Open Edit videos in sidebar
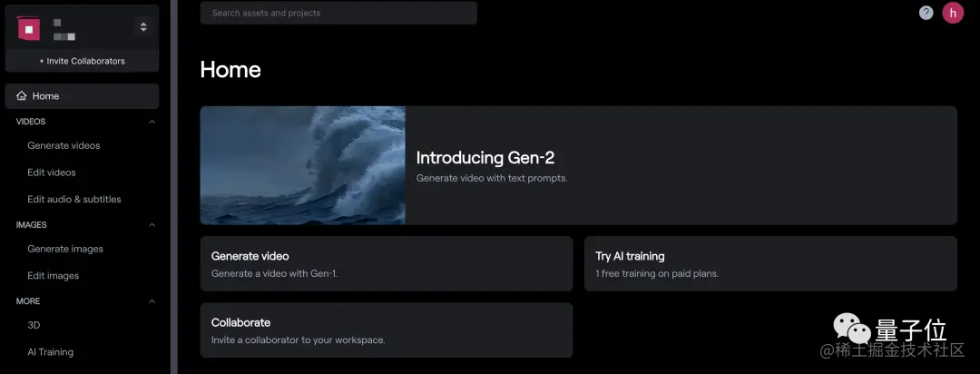The image size is (980, 374). tap(51, 172)
